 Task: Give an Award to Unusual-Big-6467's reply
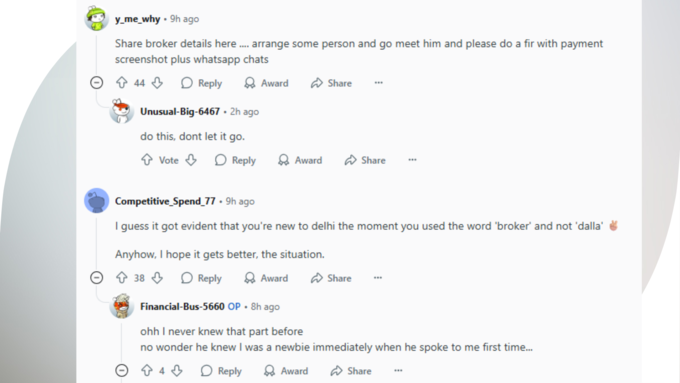pyautogui.click(x=300, y=160)
